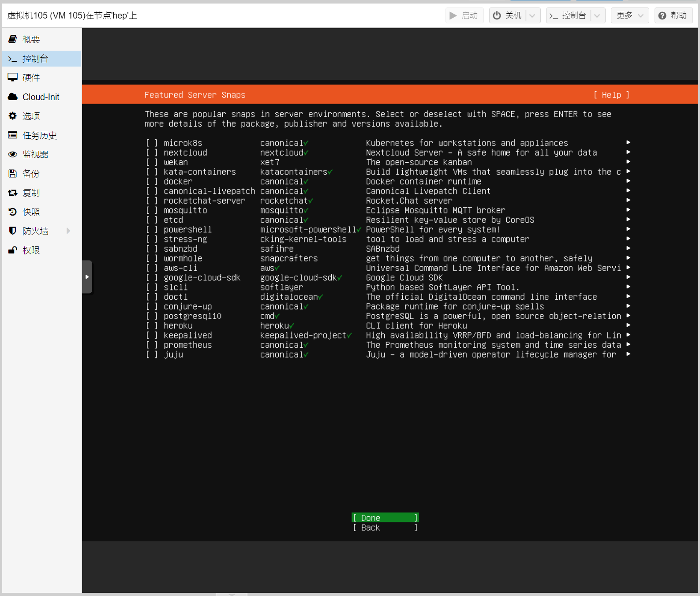Click the power icon on Shutdown button
The width and height of the screenshot is (700, 596).
point(497,15)
